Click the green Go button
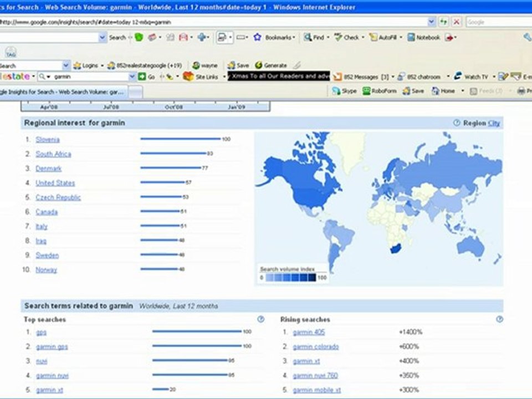532x399 pixels. coord(146,77)
